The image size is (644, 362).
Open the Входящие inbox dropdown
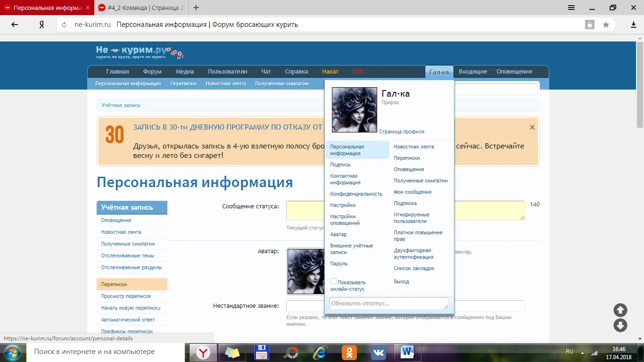(472, 72)
